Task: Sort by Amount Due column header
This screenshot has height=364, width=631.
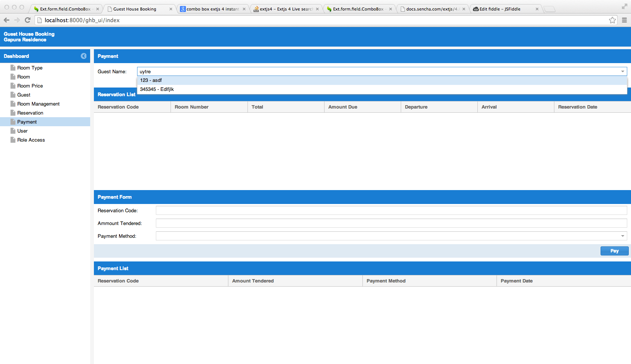Action: coord(362,107)
